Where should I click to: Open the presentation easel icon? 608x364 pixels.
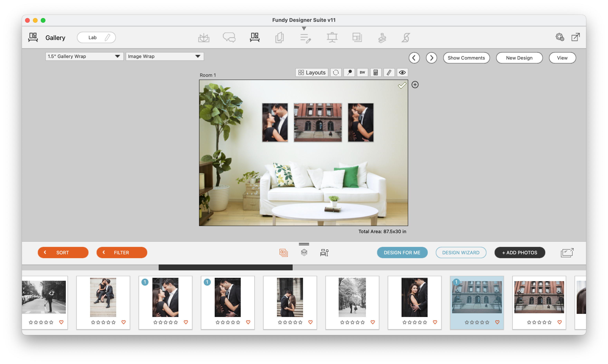pos(332,38)
